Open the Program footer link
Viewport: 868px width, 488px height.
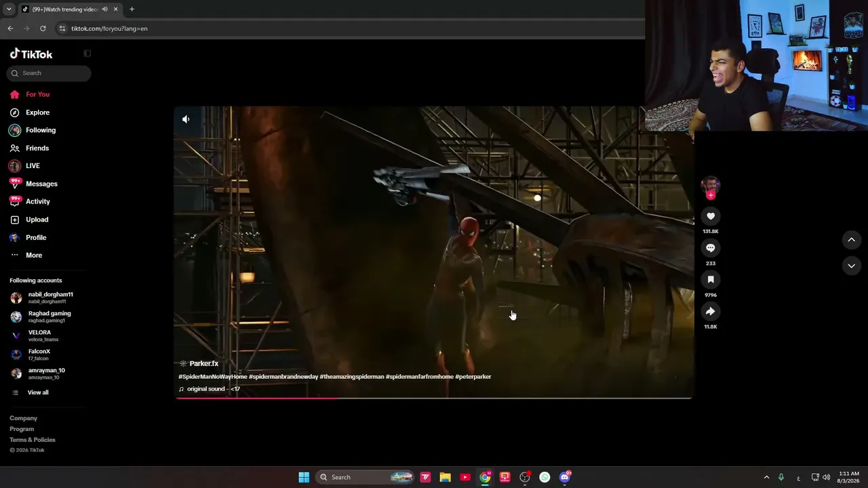[22, 429]
